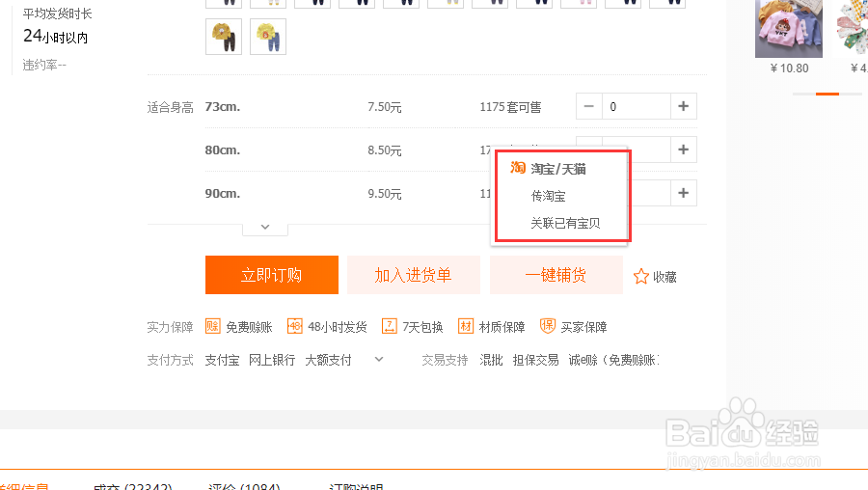Click the 48小时发货 icon
The image size is (868, 490).
[295, 326]
